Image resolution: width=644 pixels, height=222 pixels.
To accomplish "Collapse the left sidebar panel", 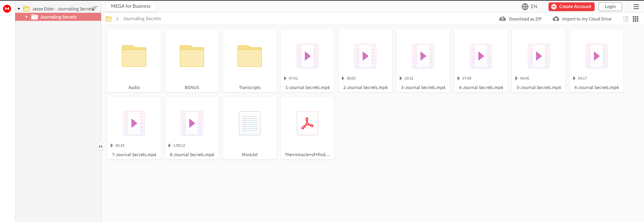I will coord(100,146).
